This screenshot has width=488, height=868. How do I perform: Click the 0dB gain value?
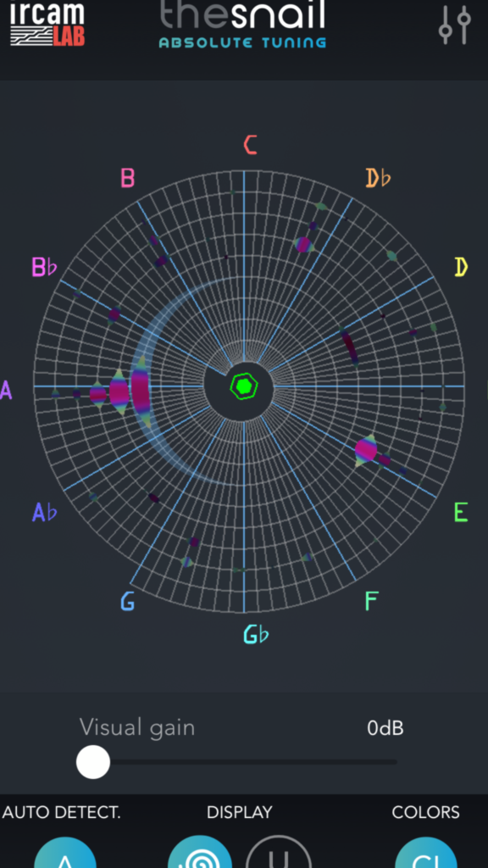point(385,728)
